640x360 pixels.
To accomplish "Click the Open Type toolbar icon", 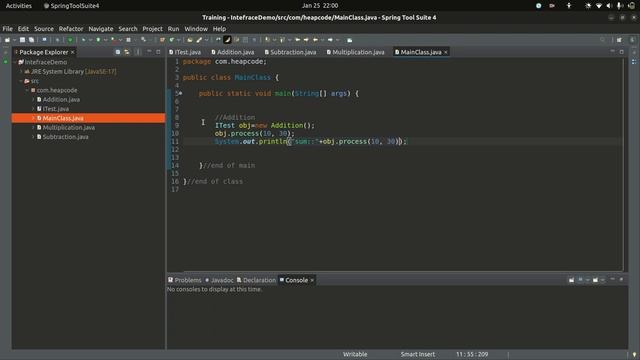I will point(190,40).
